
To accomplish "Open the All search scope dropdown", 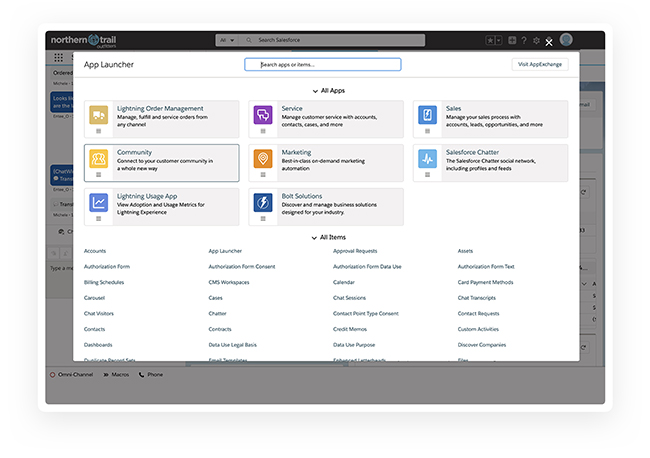I will (x=227, y=40).
